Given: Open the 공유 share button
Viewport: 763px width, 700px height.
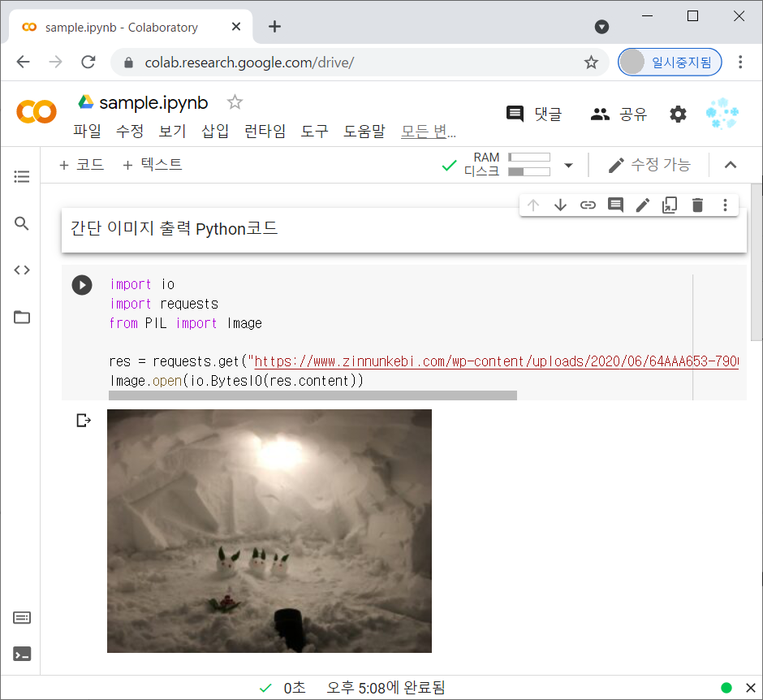Looking at the screenshot, I should 619,114.
